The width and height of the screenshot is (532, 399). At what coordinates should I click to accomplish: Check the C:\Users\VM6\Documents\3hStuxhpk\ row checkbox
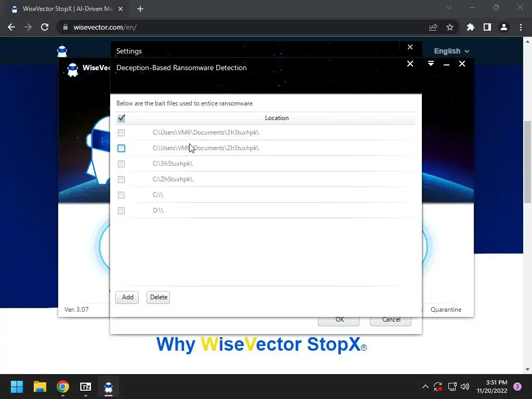pos(121,132)
